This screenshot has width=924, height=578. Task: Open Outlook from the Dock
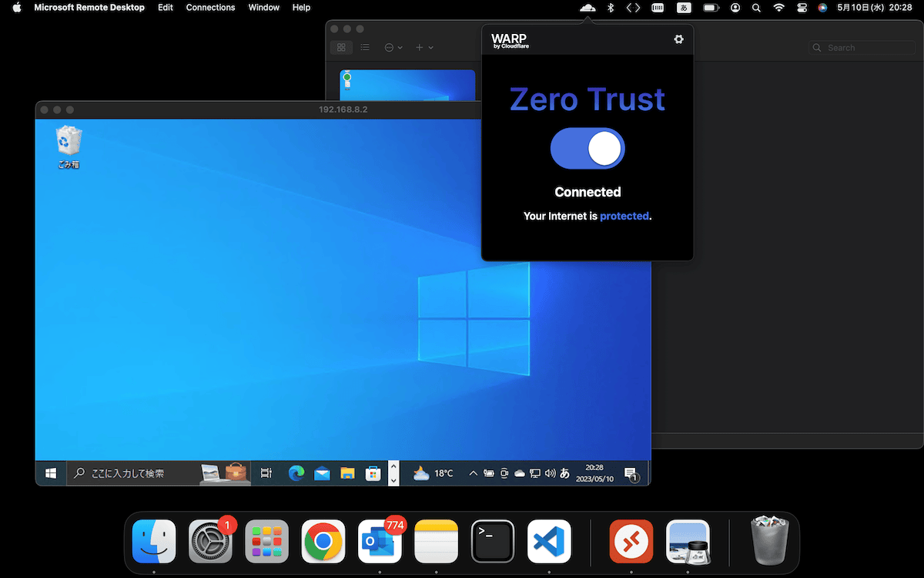(380, 542)
